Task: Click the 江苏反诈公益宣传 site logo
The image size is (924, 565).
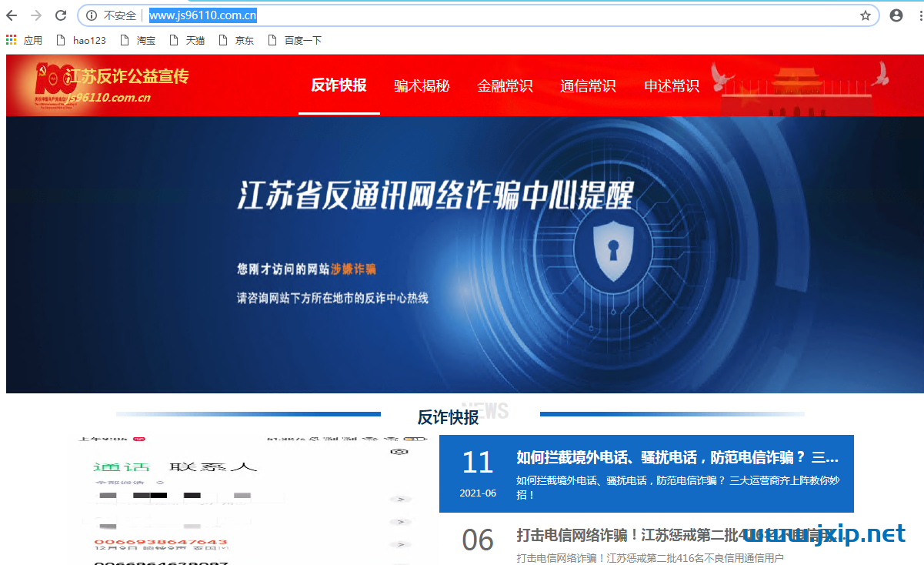Action: [x=112, y=85]
